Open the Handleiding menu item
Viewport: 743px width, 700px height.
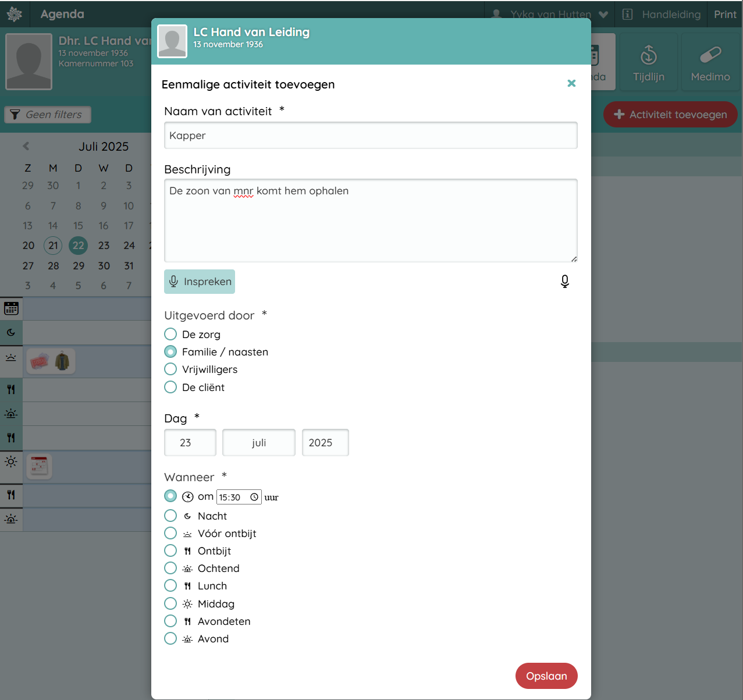662,14
